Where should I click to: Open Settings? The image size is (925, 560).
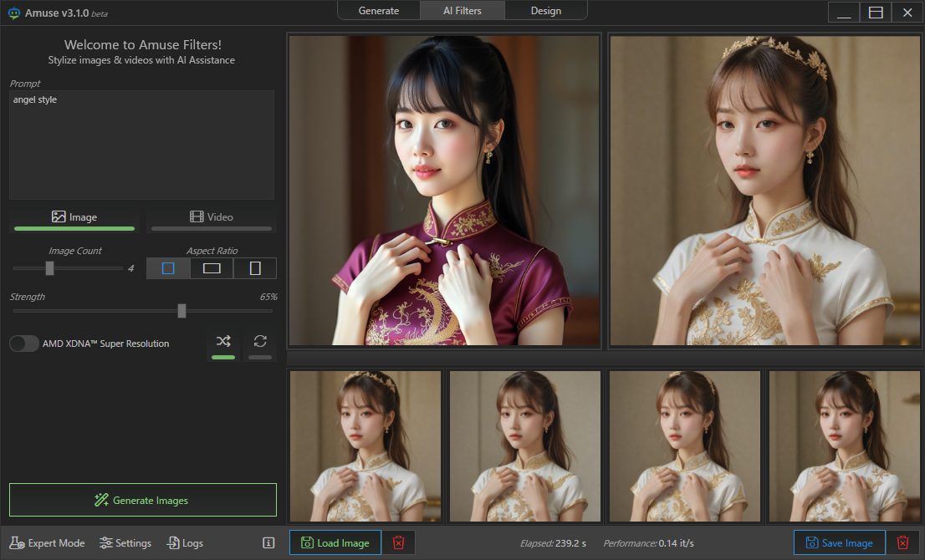pyautogui.click(x=125, y=543)
